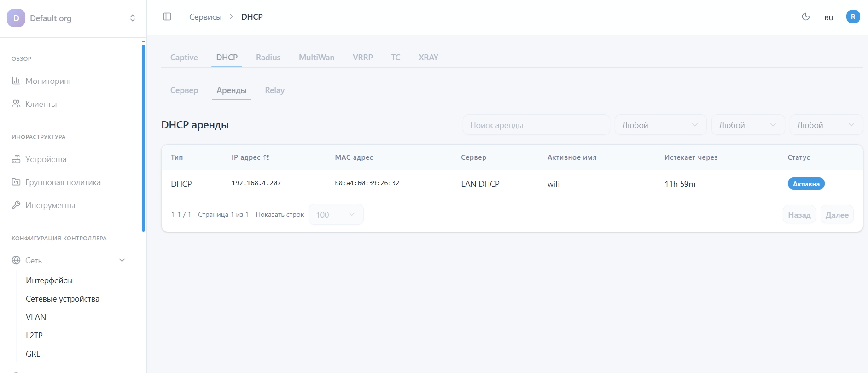Toggle the sidebar panel icon

(167, 17)
